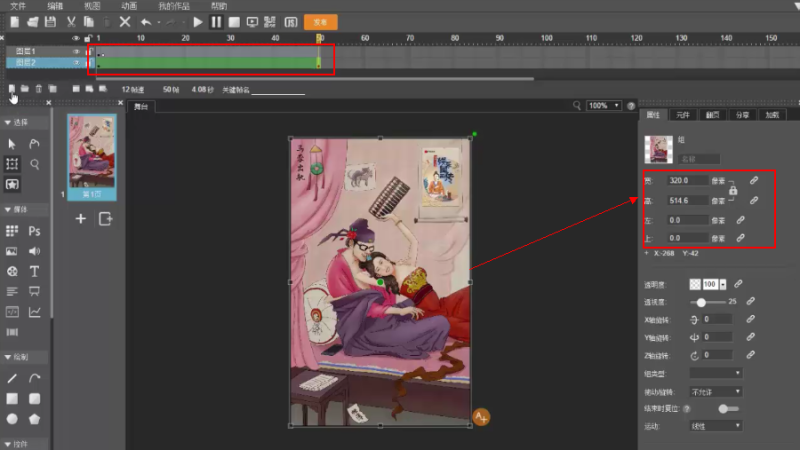Viewport: 800px width, 450px height.
Task: Open the JS script editor
Action: (291, 22)
